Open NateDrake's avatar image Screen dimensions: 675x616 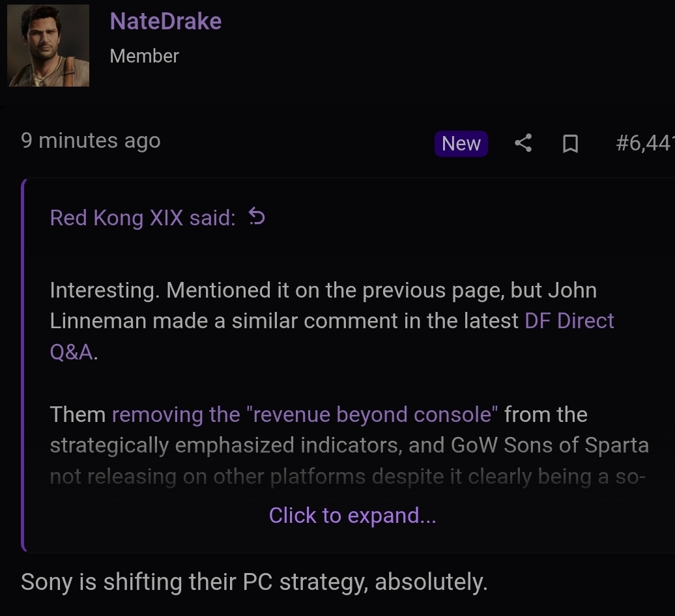coord(49,46)
